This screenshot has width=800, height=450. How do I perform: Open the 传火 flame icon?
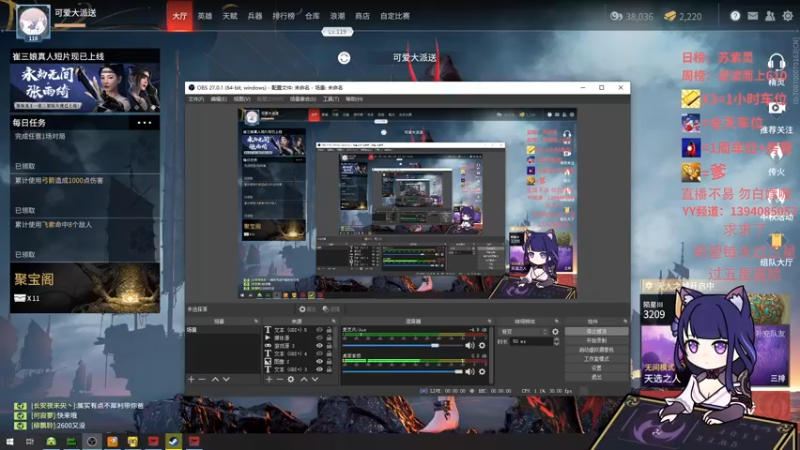[x=776, y=153]
